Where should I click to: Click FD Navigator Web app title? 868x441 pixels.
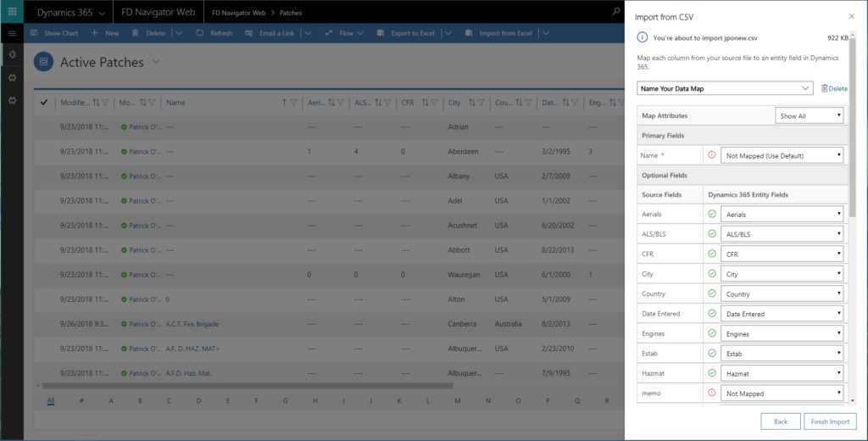coord(159,12)
